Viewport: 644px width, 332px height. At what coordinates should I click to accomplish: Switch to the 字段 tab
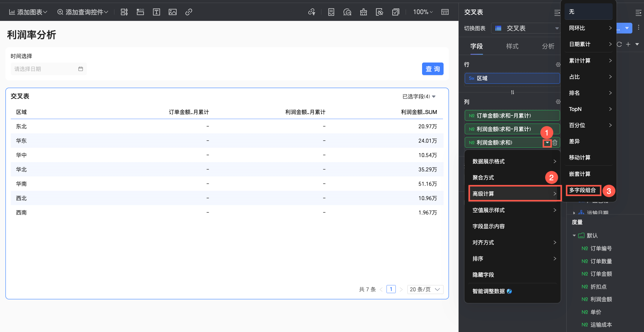click(476, 46)
